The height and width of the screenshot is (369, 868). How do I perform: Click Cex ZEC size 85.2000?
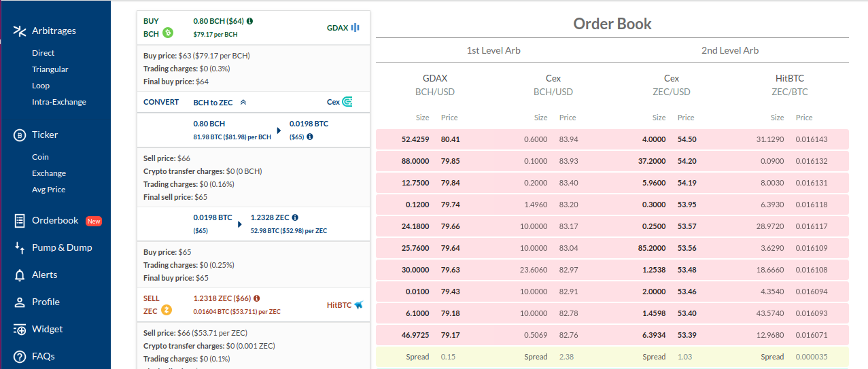(652, 248)
